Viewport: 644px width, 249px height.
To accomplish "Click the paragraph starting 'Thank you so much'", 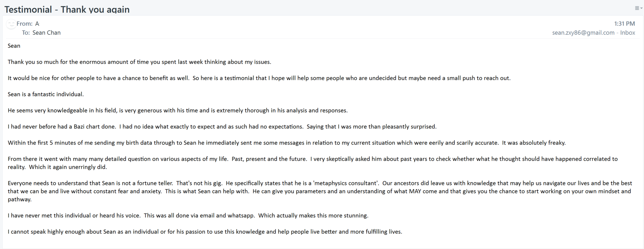I will 139,62.
